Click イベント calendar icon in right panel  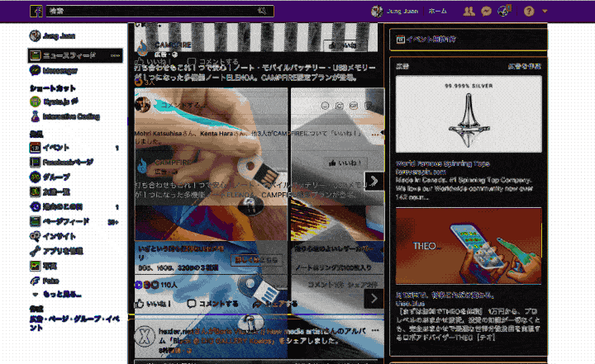tap(400, 40)
